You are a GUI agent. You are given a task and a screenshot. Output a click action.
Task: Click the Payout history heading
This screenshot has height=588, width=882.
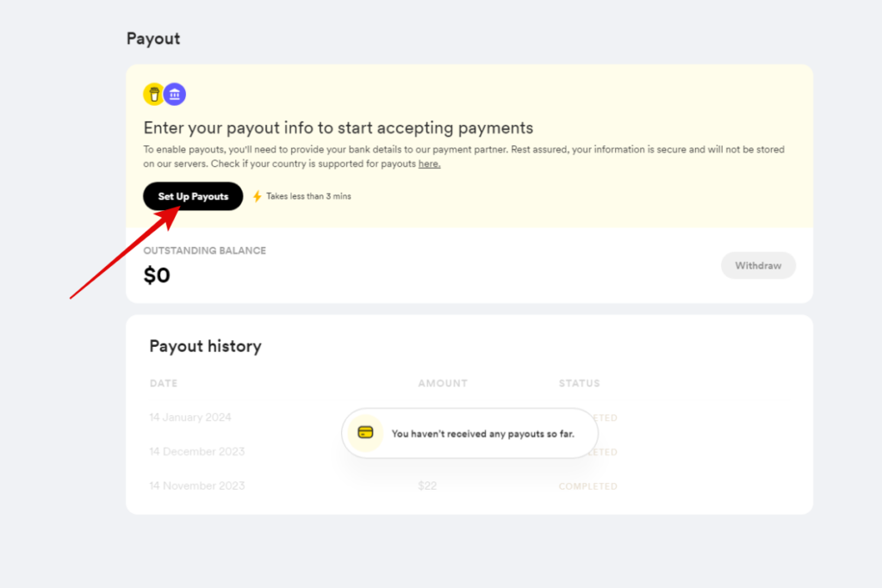click(x=205, y=346)
